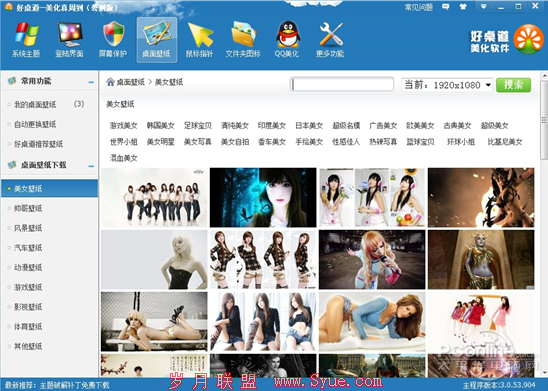This screenshot has width=548, height=391.
Task: Select 影视壁纸 category in sidebar
Action: point(28,307)
